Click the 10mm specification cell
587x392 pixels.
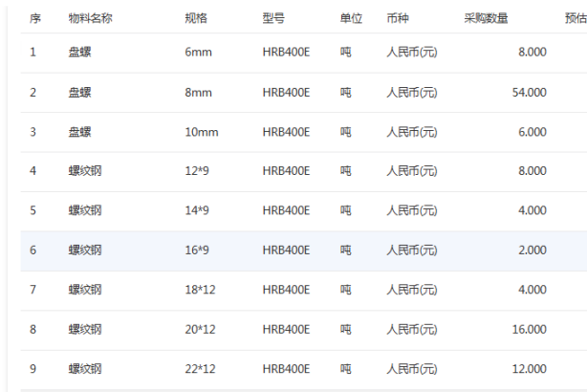(x=201, y=132)
